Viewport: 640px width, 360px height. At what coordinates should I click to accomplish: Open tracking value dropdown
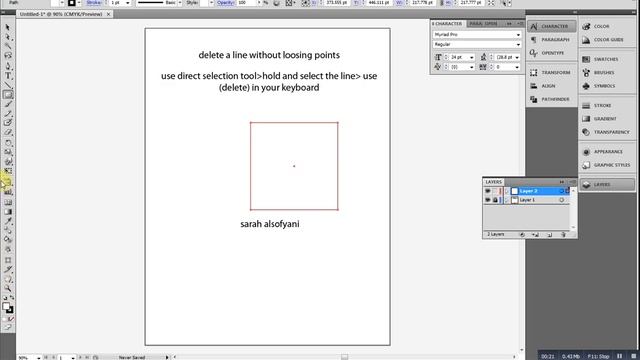[517, 67]
